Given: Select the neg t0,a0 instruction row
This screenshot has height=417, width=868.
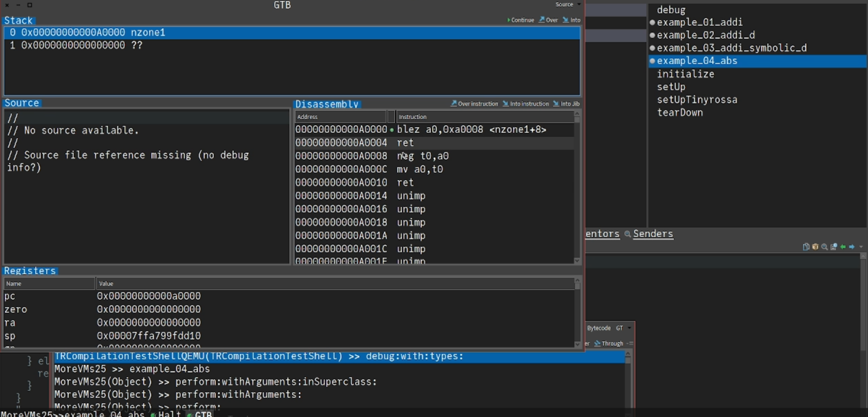Looking at the screenshot, I should point(434,156).
